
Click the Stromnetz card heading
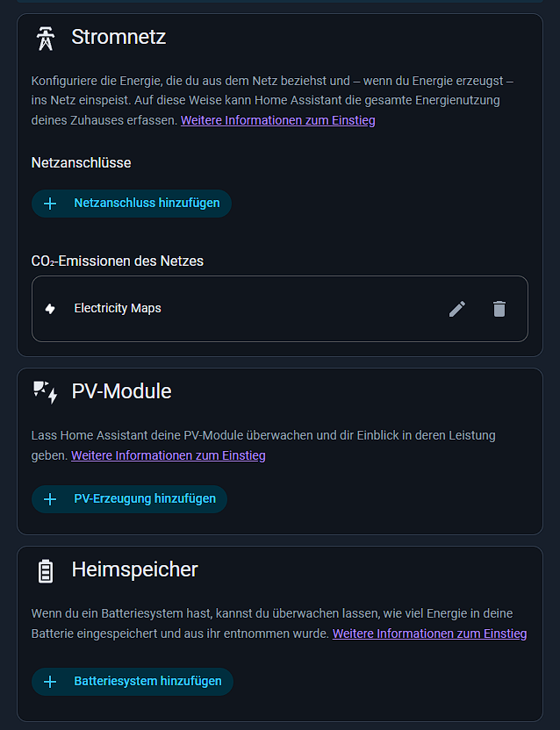tap(118, 37)
